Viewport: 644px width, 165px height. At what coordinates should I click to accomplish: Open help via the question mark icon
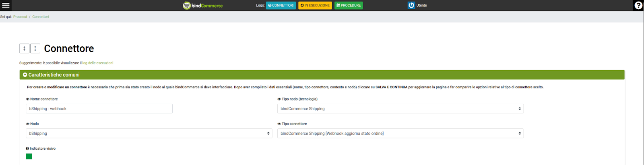click(638, 5)
